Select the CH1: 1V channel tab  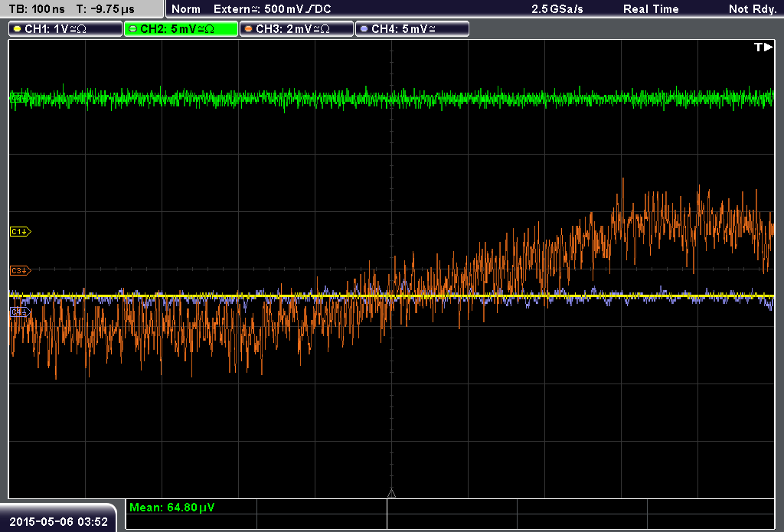point(66,29)
